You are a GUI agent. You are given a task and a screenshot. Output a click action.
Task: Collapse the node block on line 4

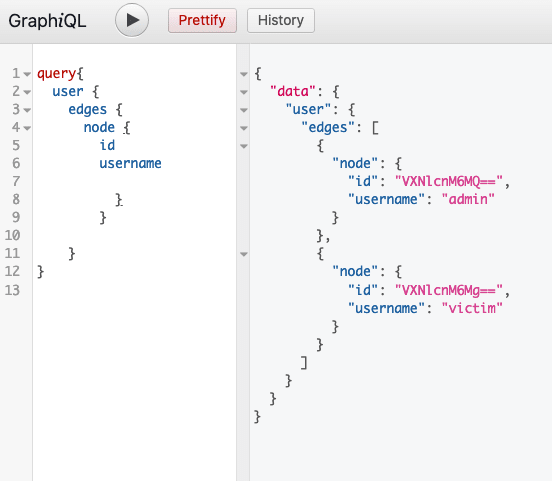[x=27, y=128]
